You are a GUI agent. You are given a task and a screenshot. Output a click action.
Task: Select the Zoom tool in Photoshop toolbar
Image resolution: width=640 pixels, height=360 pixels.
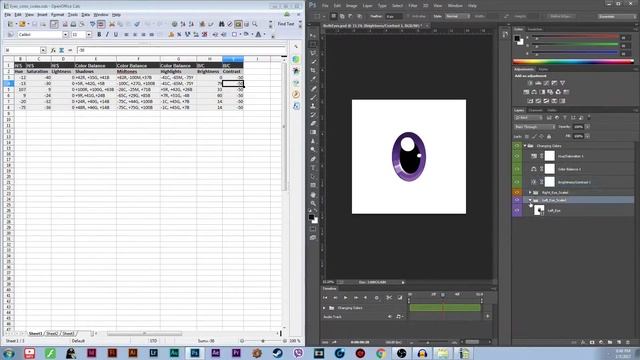tap(313, 203)
